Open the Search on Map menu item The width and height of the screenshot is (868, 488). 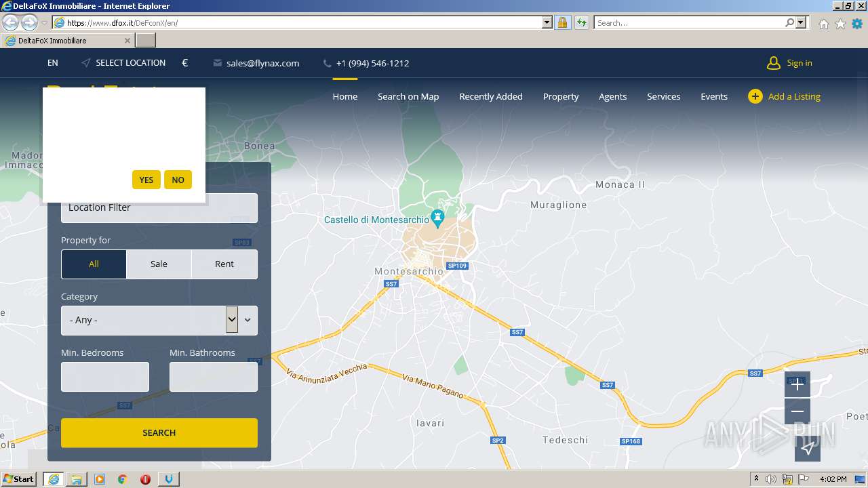point(408,96)
